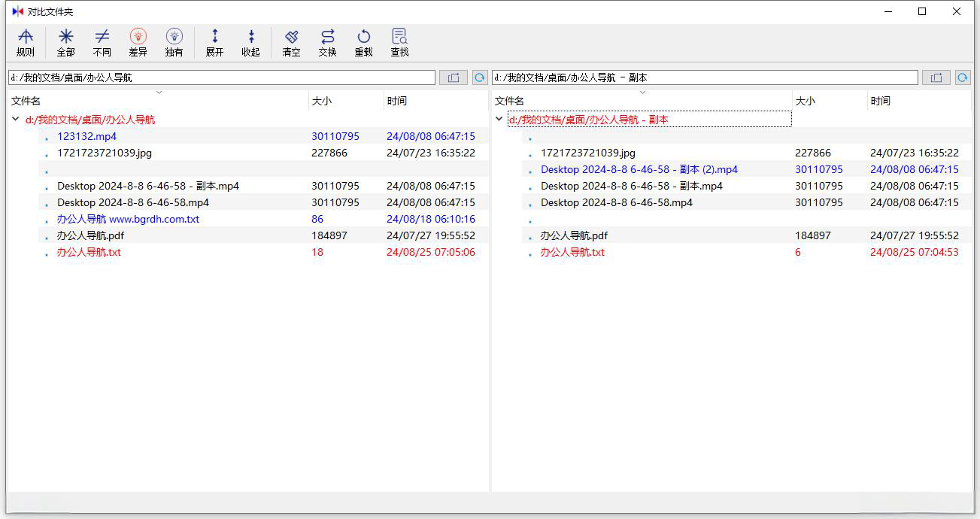Show all files with 全部 button
980x519 pixels.
pos(66,43)
